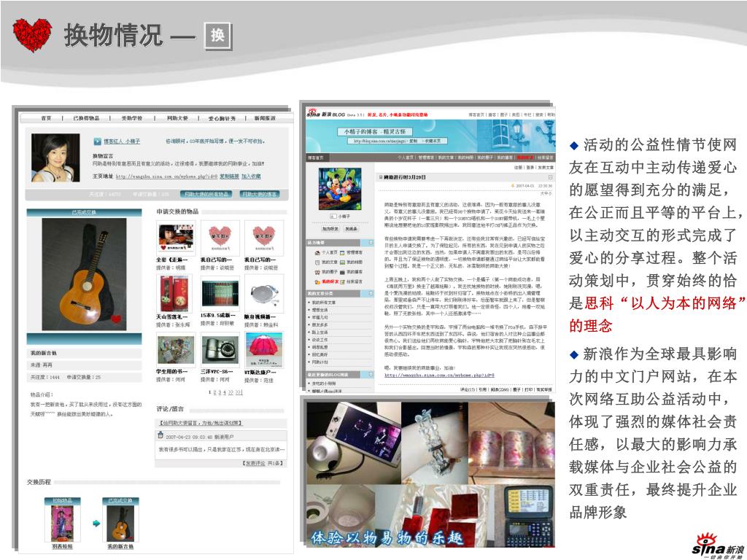Click the 个人首页 house icon in the blog sidebar
The height and width of the screenshot is (560, 747).
[x=317, y=253]
